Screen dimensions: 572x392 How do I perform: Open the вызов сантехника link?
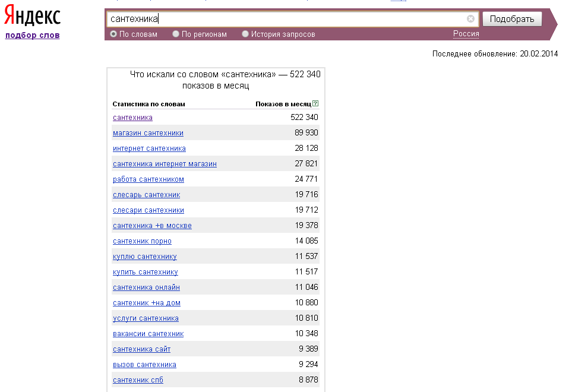coord(144,365)
